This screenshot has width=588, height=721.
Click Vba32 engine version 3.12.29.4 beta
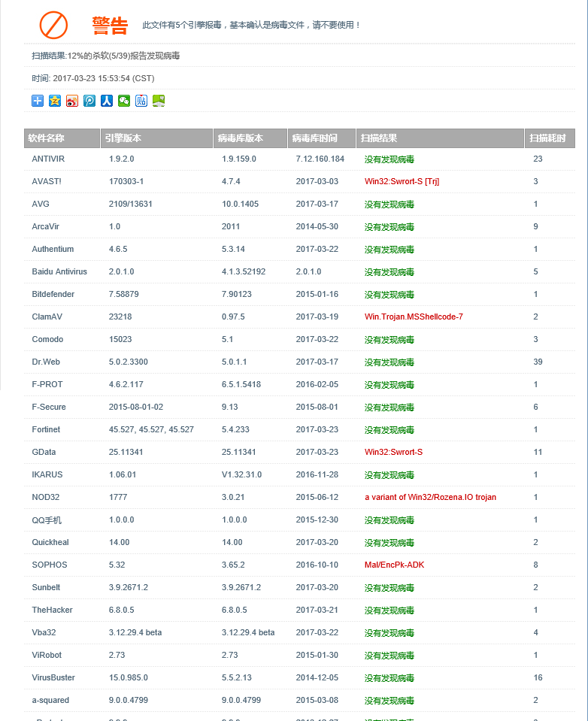[x=135, y=632]
